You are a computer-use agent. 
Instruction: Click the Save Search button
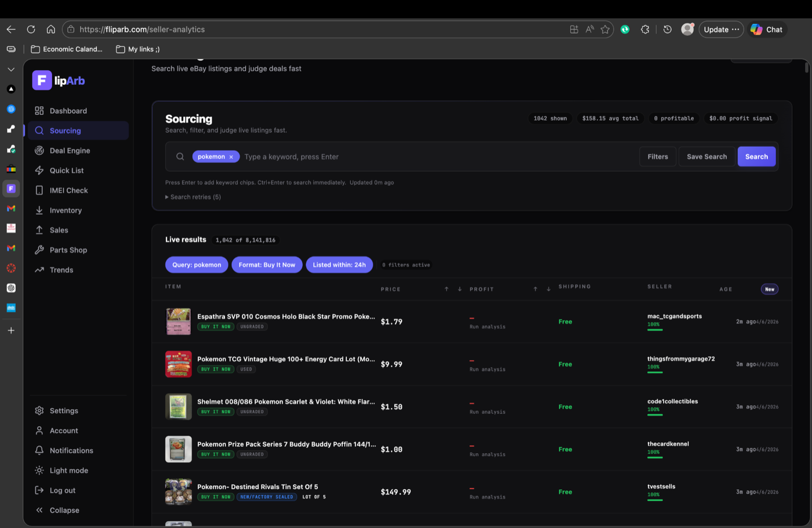point(706,157)
